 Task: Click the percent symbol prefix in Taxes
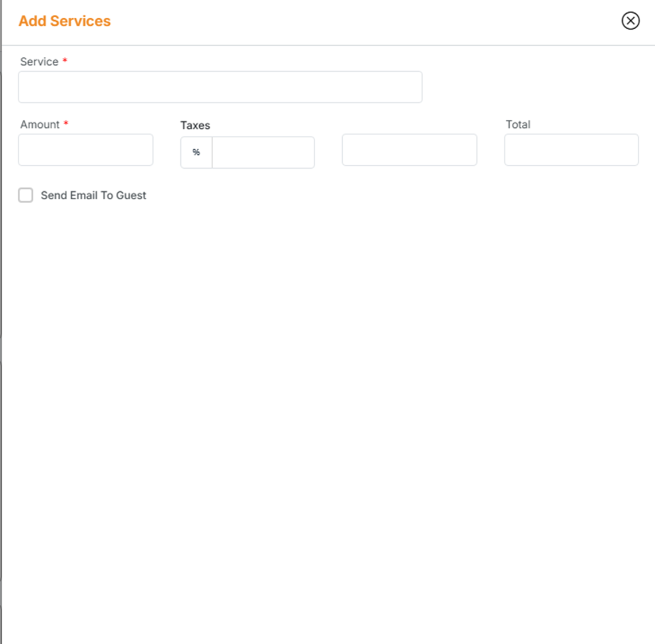[x=196, y=153]
